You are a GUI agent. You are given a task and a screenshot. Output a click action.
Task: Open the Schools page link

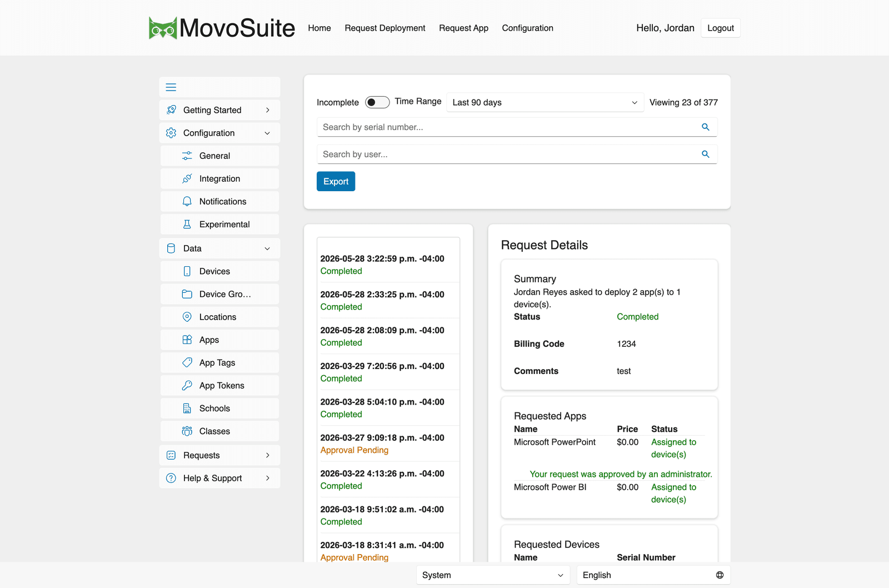220,408
